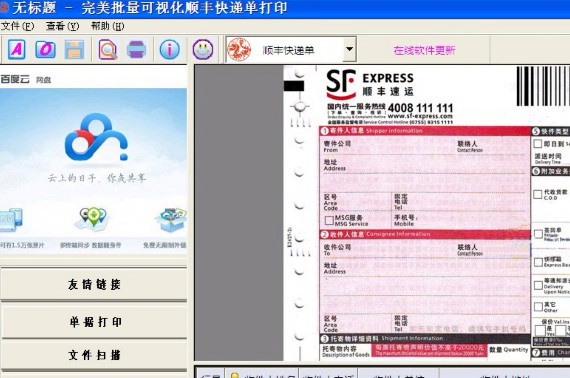The image size is (570, 378).
Task: Click the 在线软件更新 link
Action: (424, 50)
